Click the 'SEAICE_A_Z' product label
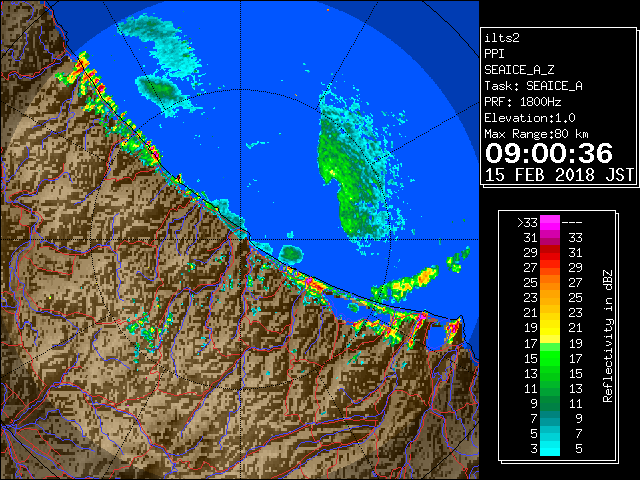This screenshot has height=480, width=640. click(x=519, y=70)
